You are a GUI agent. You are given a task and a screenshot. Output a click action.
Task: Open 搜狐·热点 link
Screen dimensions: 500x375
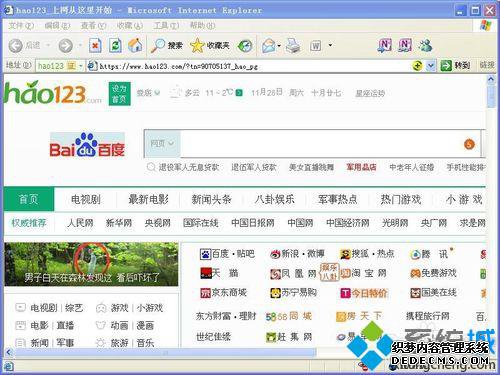tap(367, 254)
